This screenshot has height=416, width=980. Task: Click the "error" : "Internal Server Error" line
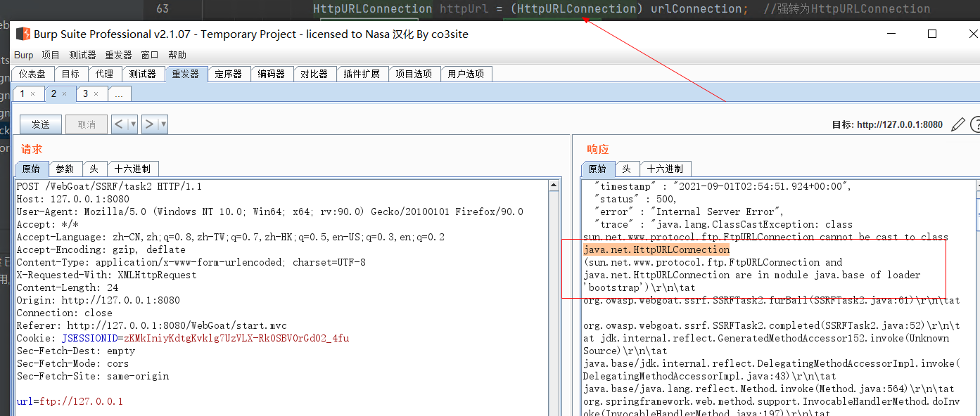(689, 212)
